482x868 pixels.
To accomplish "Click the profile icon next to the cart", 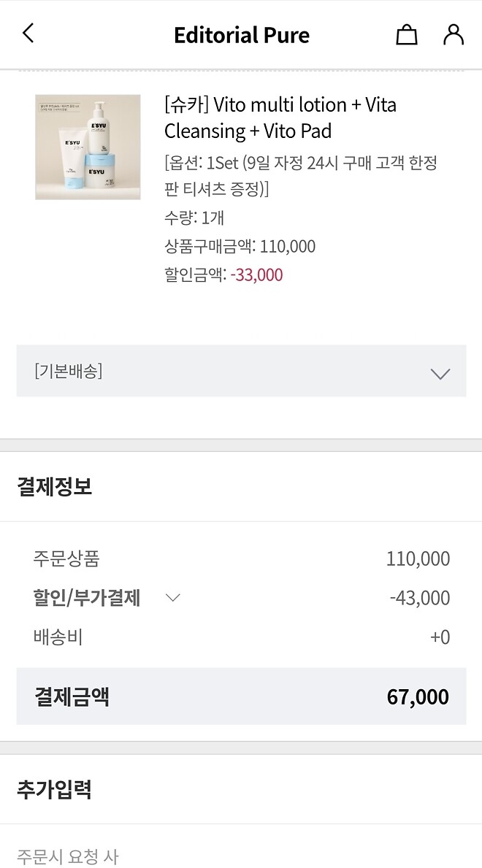I will point(453,34).
